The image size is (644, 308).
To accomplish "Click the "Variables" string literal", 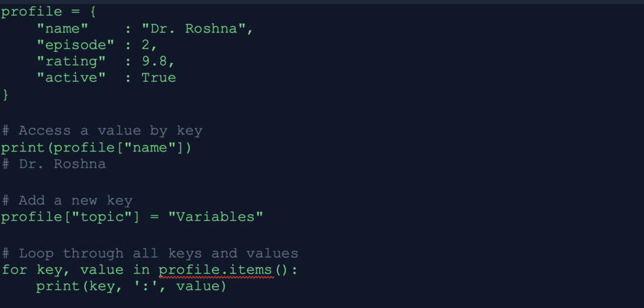I will pyautogui.click(x=219, y=217).
